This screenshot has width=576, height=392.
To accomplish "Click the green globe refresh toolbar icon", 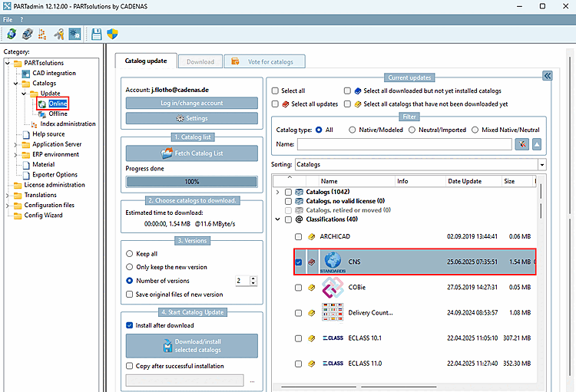I will coord(12,34).
